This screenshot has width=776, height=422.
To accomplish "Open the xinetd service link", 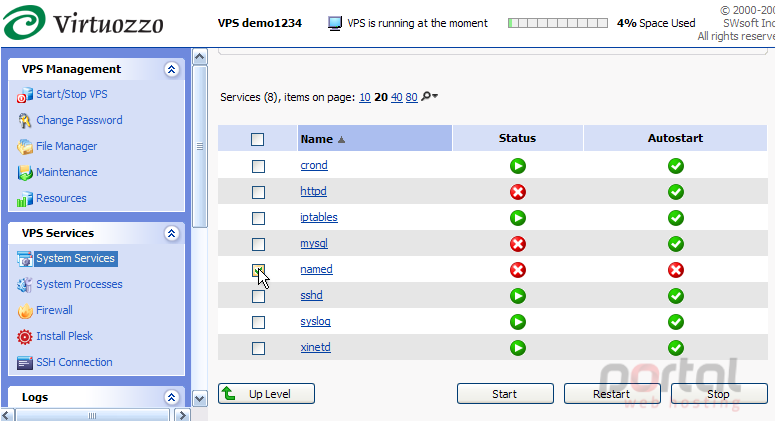I will point(315,347).
